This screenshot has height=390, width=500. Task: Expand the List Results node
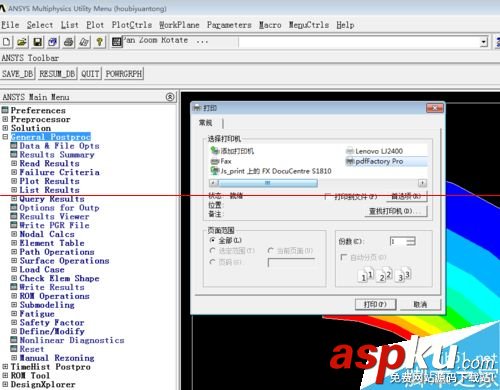coord(14,190)
